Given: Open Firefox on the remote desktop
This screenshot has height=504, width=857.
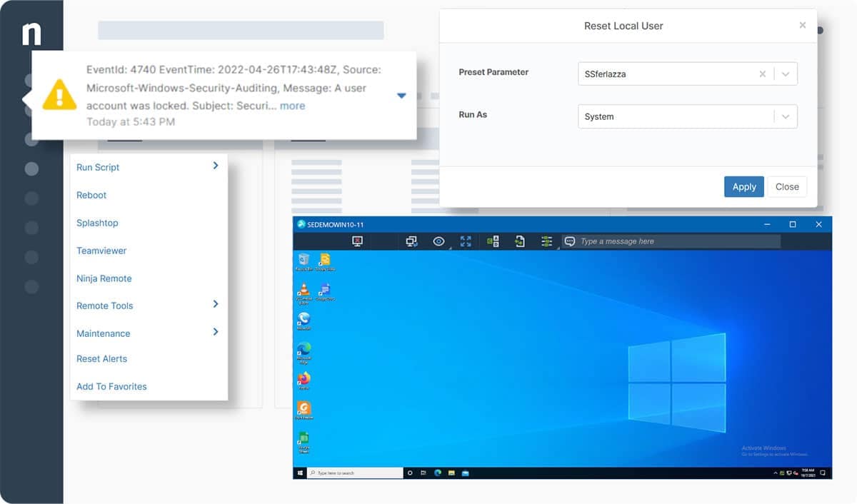Looking at the screenshot, I should [303, 377].
